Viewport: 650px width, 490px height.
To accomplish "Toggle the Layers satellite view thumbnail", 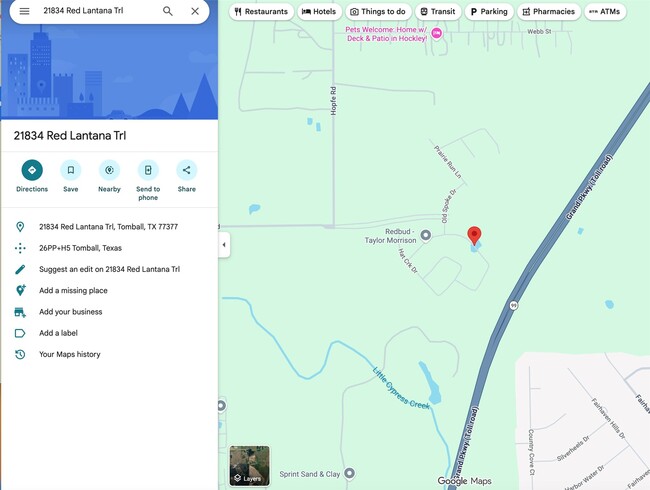I will point(250,466).
